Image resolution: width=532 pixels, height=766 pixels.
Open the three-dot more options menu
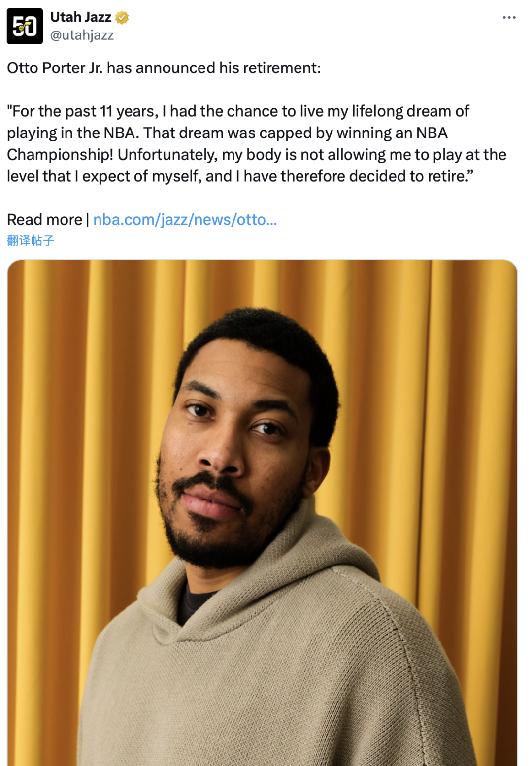pos(509,17)
